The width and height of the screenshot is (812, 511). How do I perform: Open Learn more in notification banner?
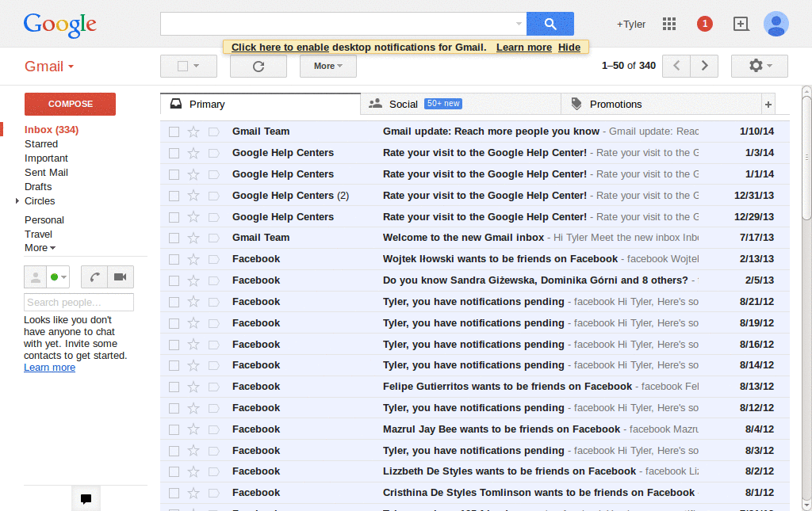point(524,47)
